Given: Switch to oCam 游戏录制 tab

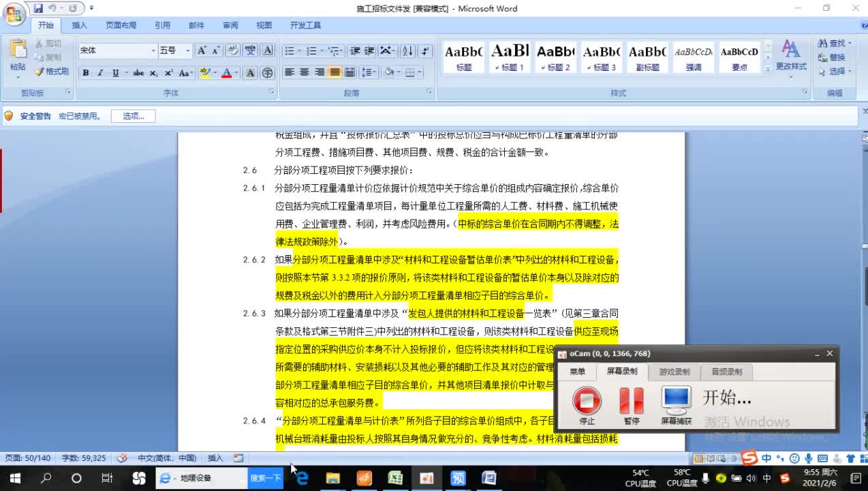Looking at the screenshot, I should tap(674, 372).
